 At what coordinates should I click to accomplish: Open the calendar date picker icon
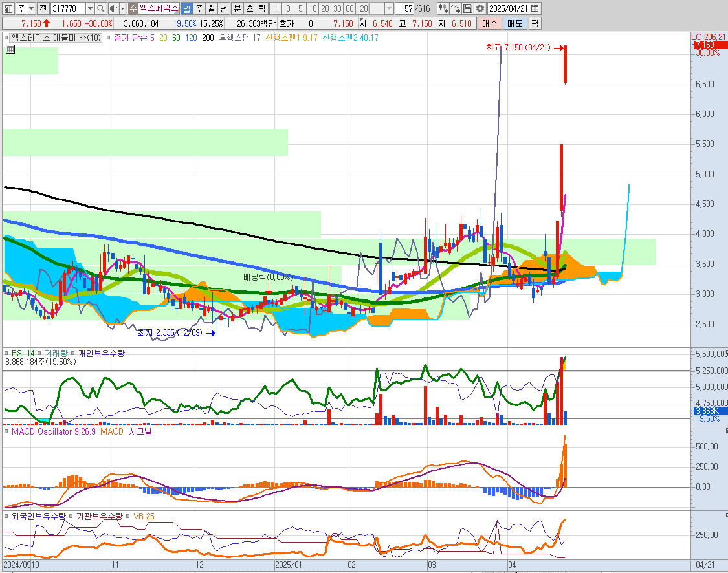point(535,8)
